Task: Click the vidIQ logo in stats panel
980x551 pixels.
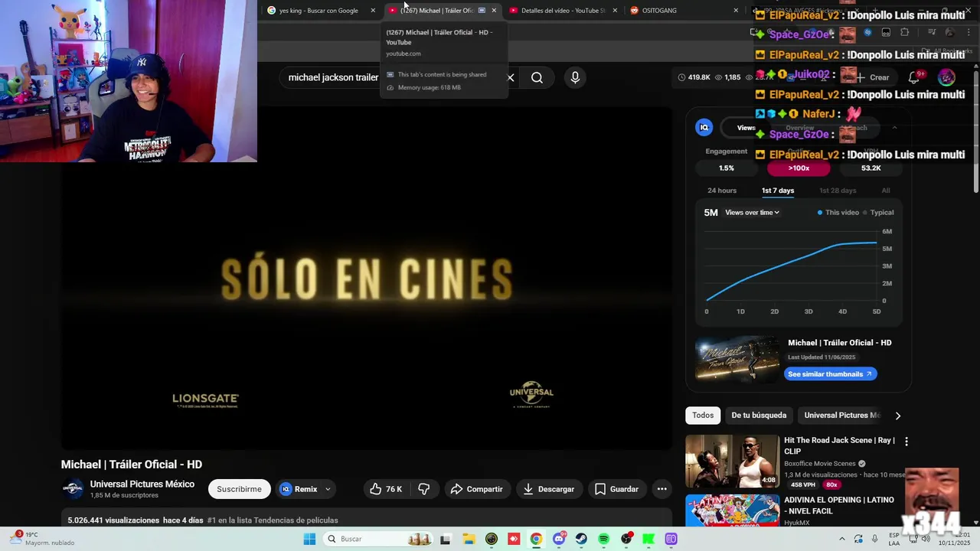Action: [704, 128]
